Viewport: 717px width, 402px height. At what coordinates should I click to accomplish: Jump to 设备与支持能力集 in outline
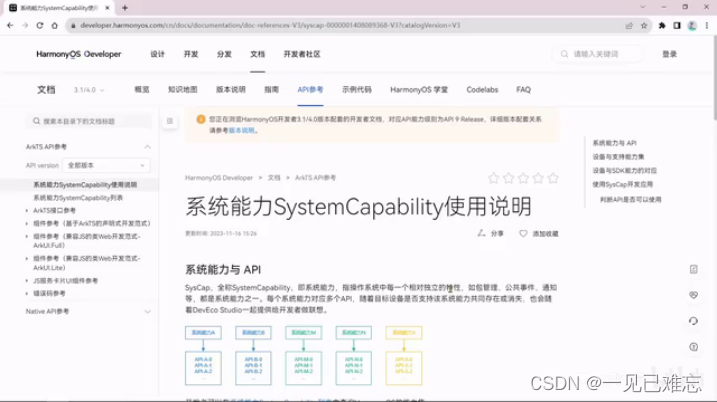click(x=618, y=157)
